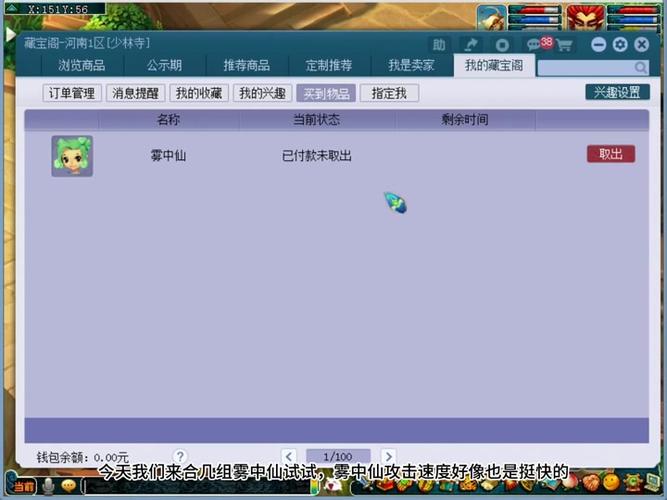Click the chat text input box
Image resolution: width=667 pixels, height=500 pixels.
[198, 487]
